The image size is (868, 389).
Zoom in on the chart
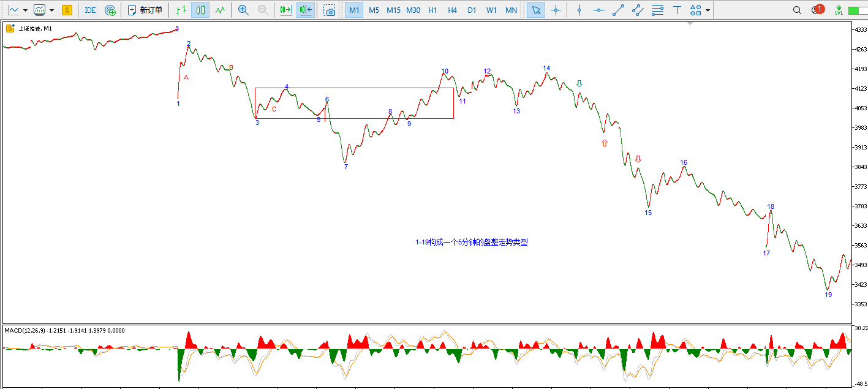pos(243,10)
